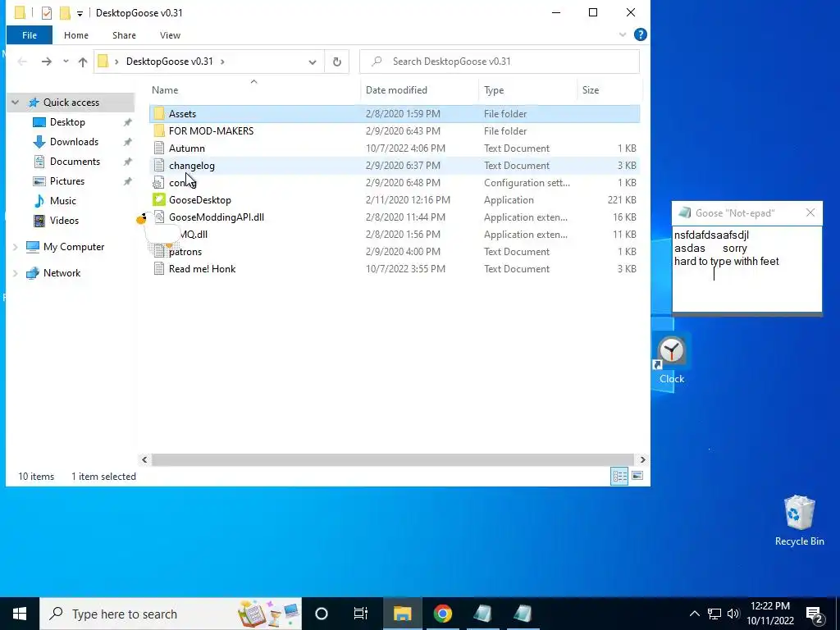The height and width of the screenshot is (630, 840).
Task: Select the Recycle Bin desktop icon
Action: (799, 521)
